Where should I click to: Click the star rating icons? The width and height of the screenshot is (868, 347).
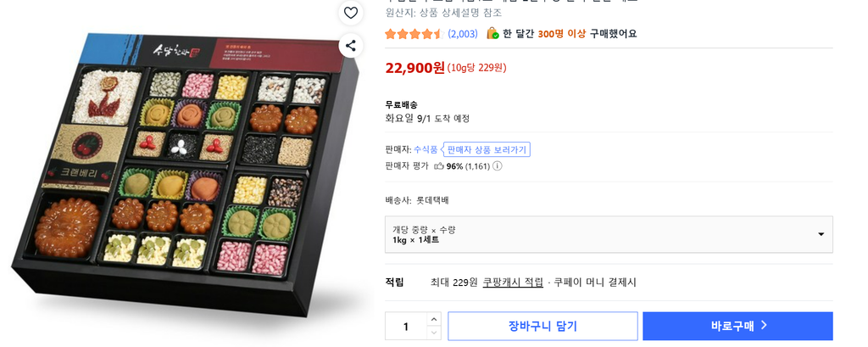click(x=414, y=34)
